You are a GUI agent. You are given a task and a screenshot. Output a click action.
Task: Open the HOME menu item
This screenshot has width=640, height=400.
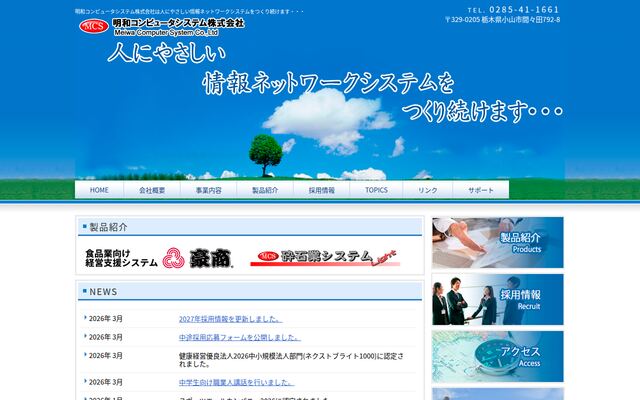(x=99, y=190)
